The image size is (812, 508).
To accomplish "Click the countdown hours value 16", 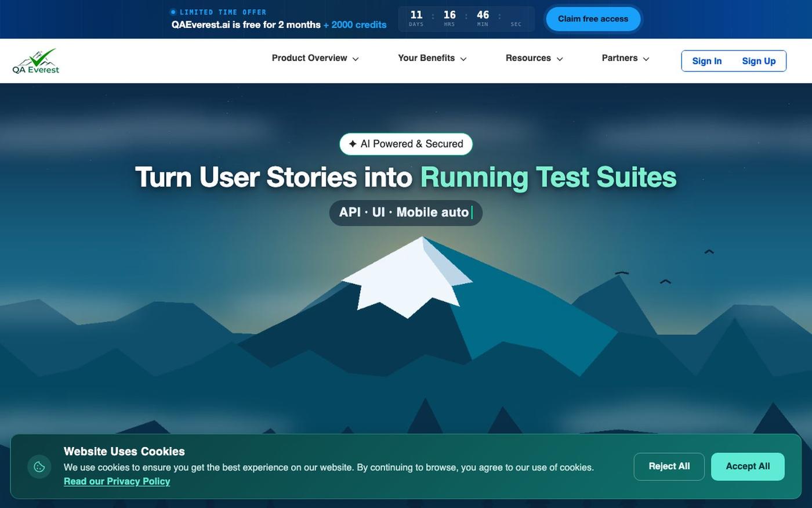I will [449, 15].
